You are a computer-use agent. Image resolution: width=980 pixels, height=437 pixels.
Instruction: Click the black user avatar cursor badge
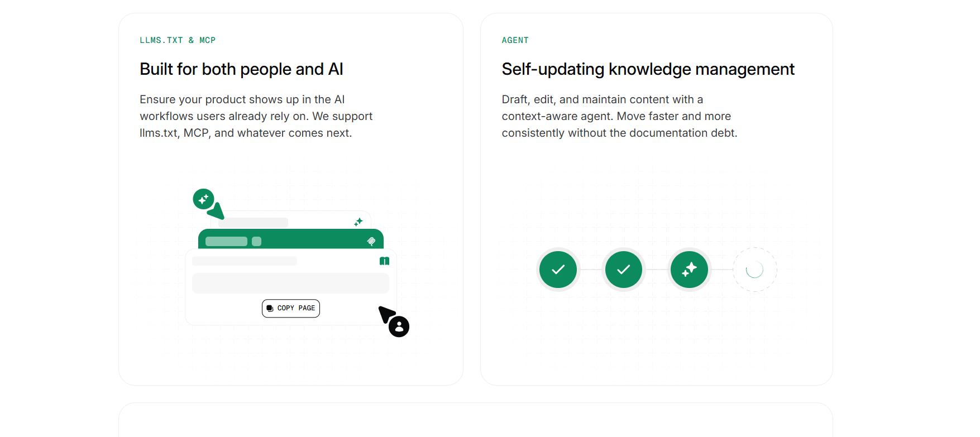(x=399, y=326)
